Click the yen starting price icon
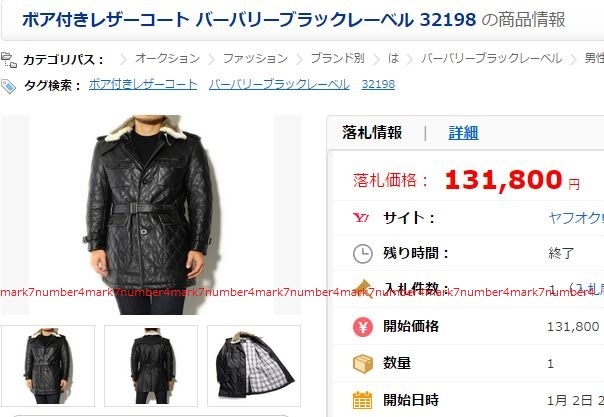The image size is (604, 417). tap(363, 327)
